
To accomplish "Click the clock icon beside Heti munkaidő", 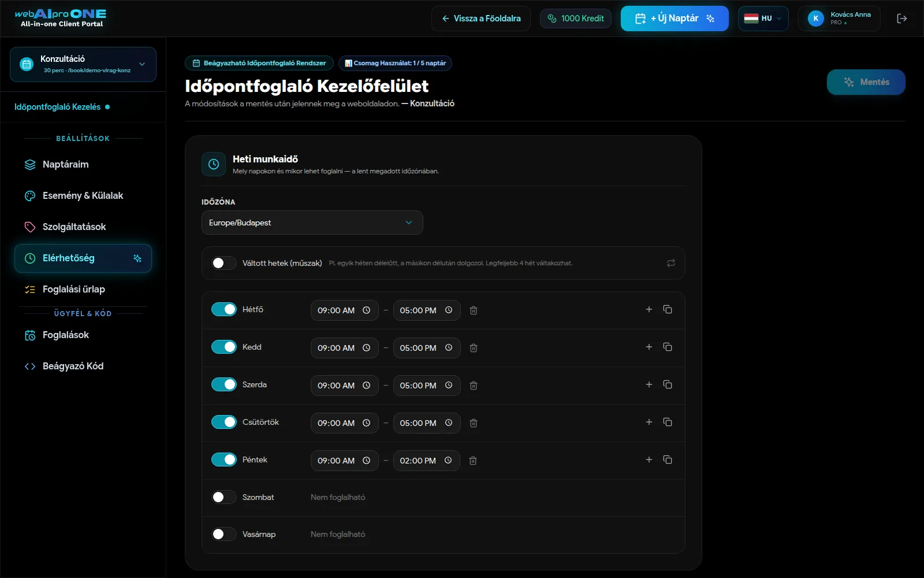I will [x=214, y=164].
